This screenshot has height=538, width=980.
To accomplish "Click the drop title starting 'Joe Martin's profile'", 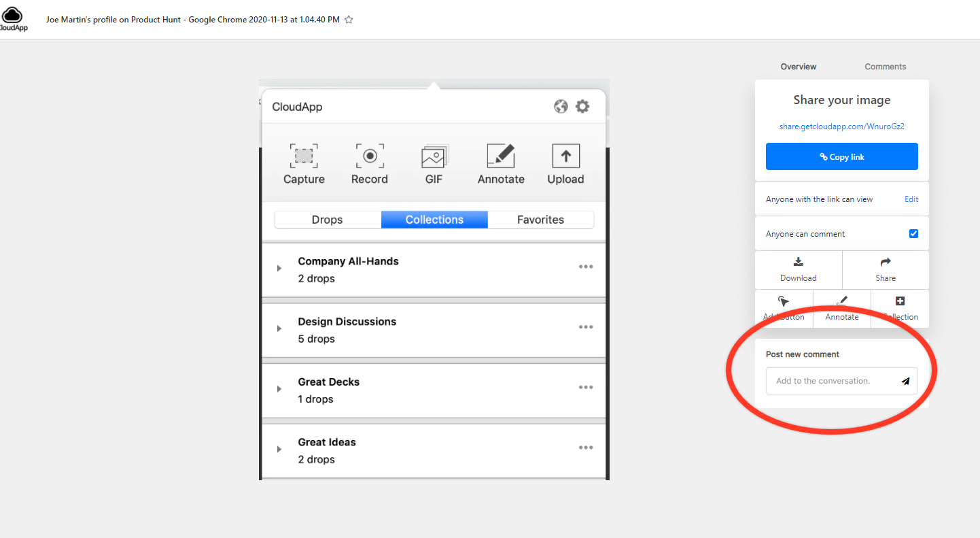I will [193, 20].
